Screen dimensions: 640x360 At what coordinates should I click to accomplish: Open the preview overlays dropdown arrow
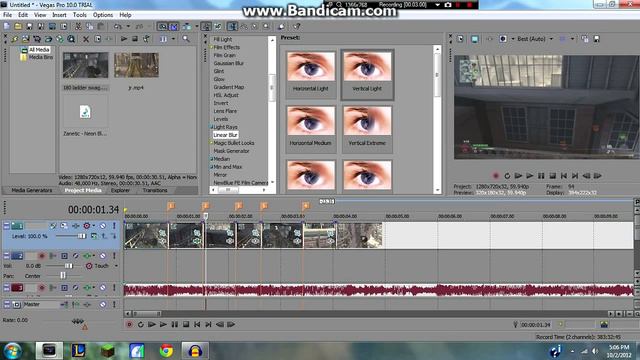click(x=572, y=39)
